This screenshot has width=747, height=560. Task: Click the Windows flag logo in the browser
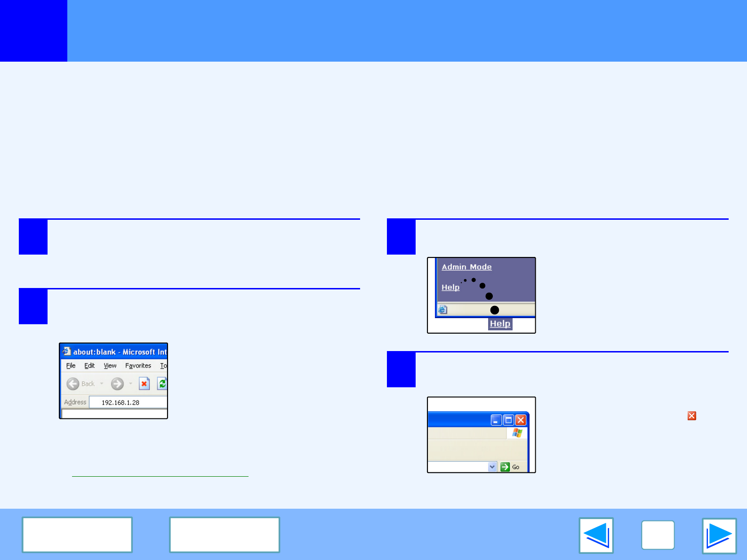517,432
